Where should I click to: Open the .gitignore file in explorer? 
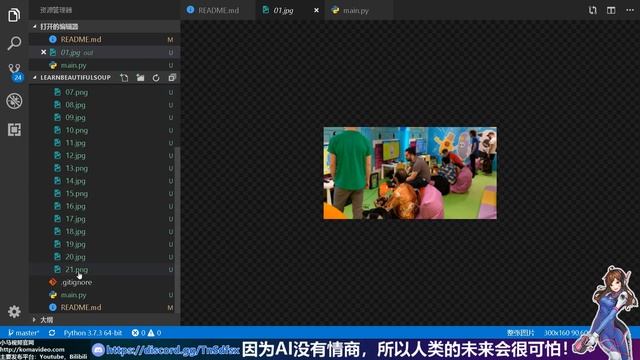click(102, 282)
